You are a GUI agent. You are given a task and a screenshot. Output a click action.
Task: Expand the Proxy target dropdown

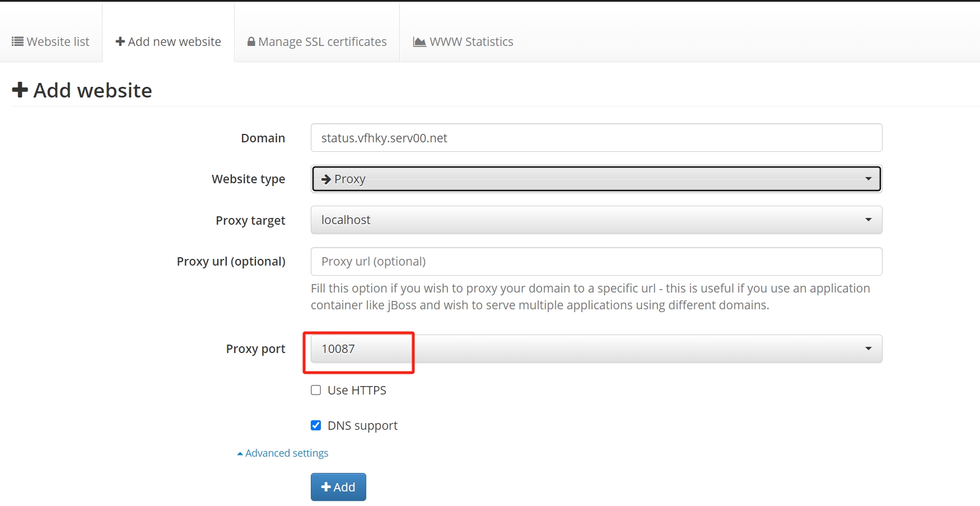point(596,220)
